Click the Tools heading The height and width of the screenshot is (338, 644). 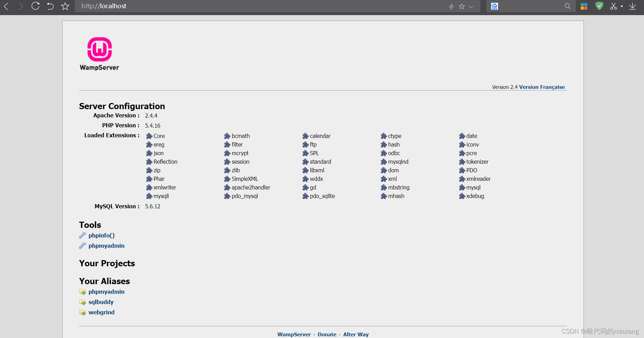(90, 225)
